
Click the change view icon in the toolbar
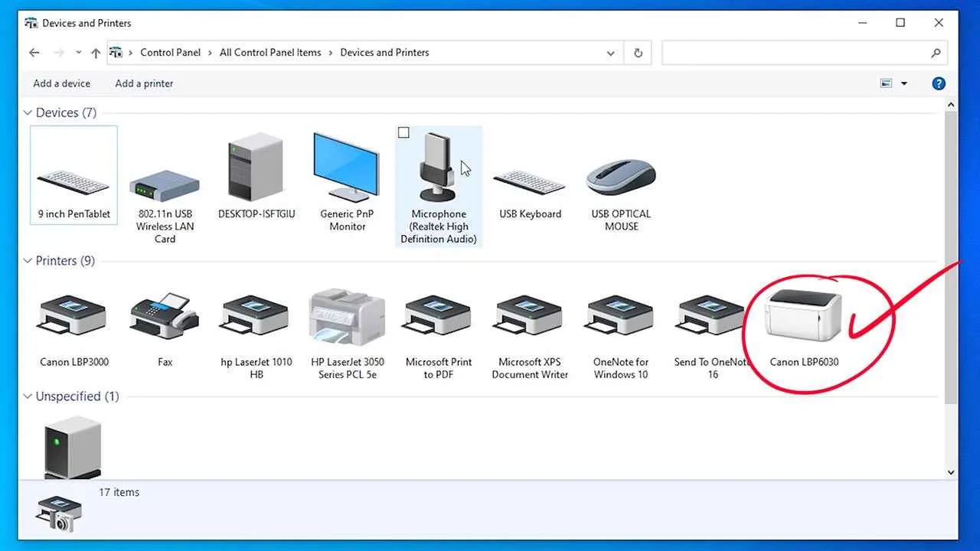pos(887,83)
